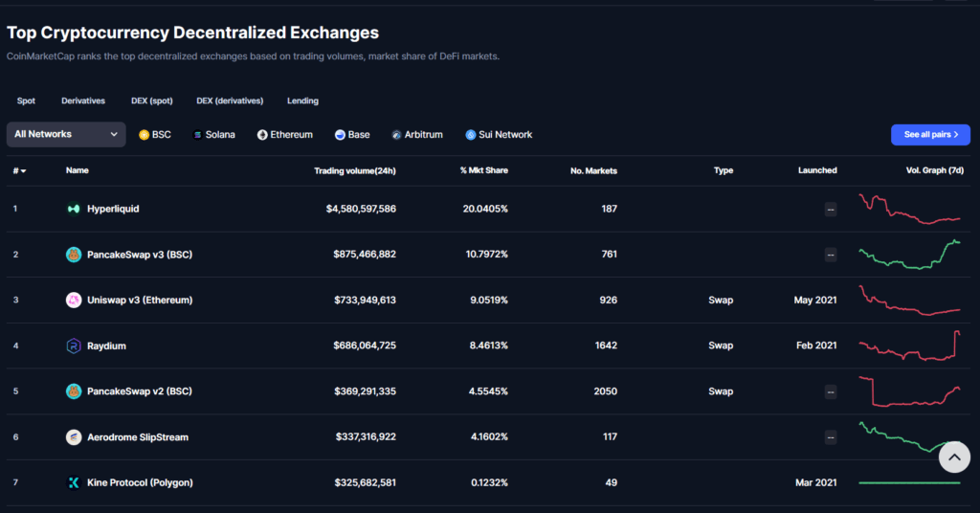Viewport: 980px width, 513px height.
Task: Click the Solana network icon
Action: pyautogui.click(x=197, y=135)
